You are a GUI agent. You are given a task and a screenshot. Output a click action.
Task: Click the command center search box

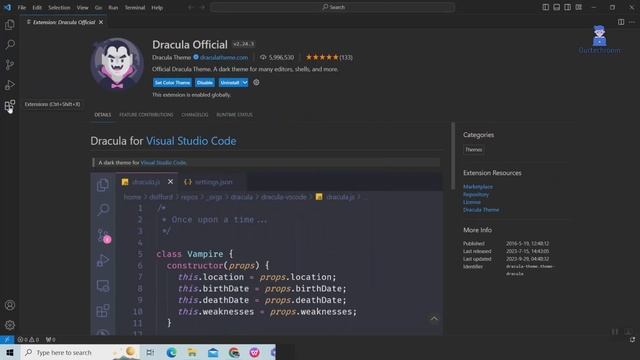[332, 7]
